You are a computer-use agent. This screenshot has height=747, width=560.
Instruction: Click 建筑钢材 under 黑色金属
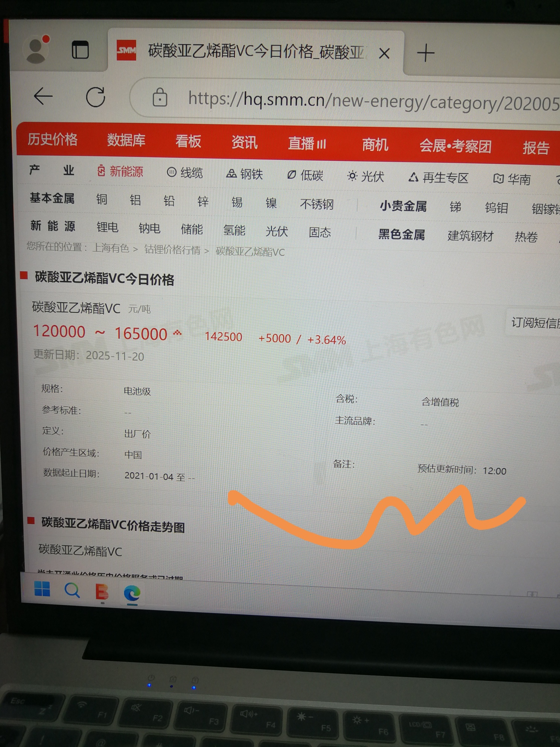coord(470,236)
